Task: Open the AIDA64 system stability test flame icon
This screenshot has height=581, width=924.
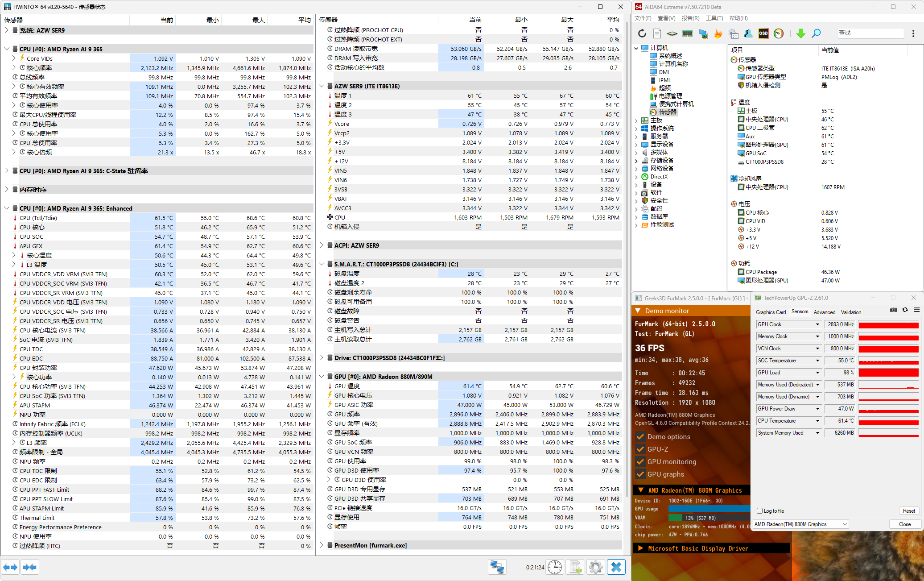Action: (x=718, y=33)
